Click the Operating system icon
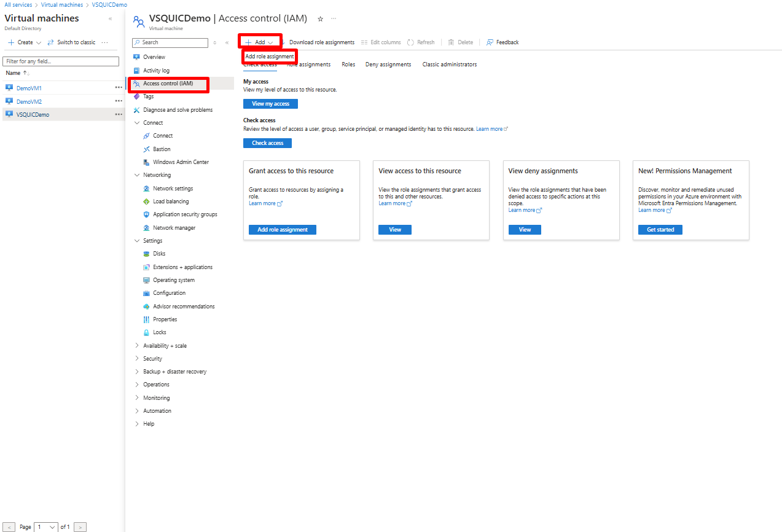This screenshot has width=782, height=532. point(146,280)
